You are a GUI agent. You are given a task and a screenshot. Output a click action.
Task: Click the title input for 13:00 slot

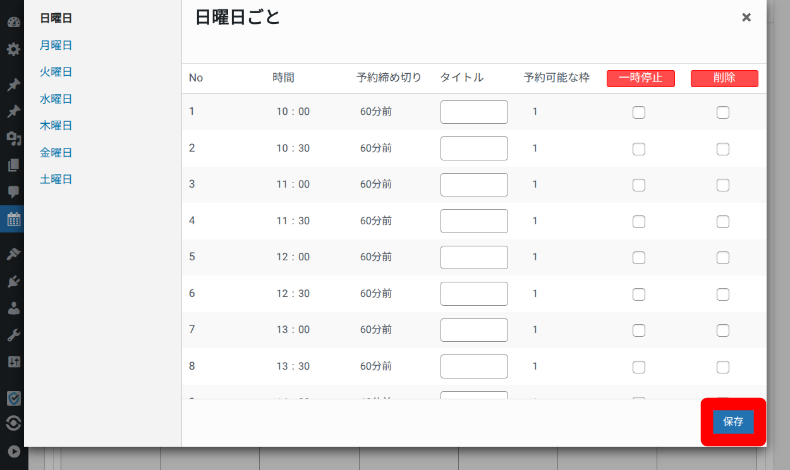pyautogui.click(x=474, y=330)
